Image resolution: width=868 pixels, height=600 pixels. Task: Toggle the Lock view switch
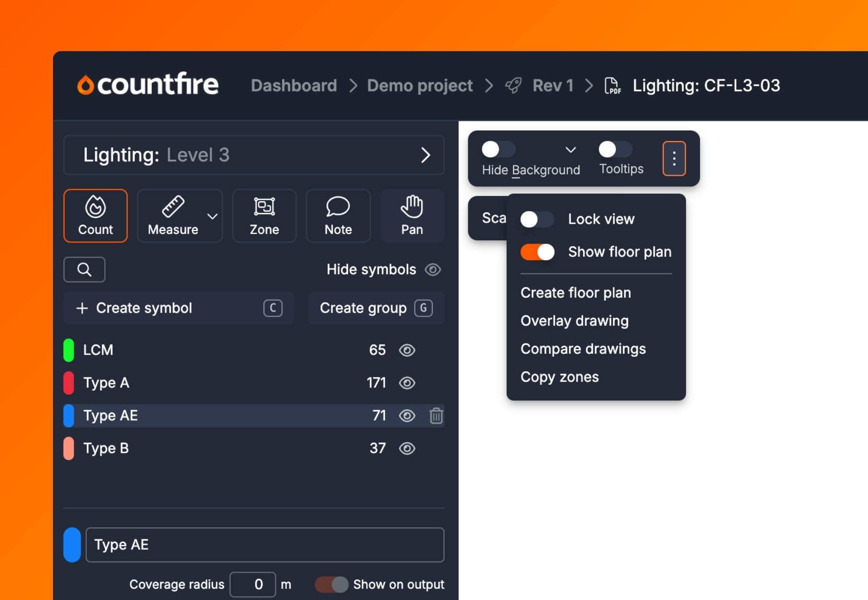[x=537, y=219]
